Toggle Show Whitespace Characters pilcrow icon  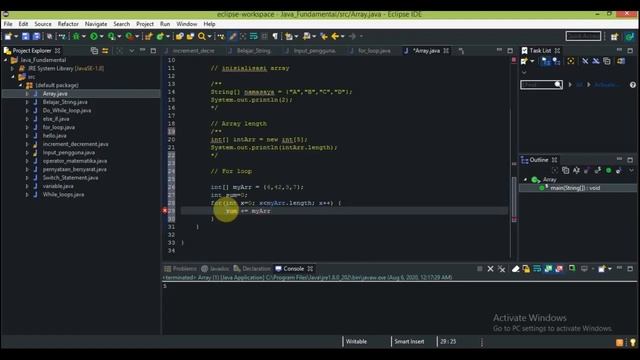coord(275,36)
